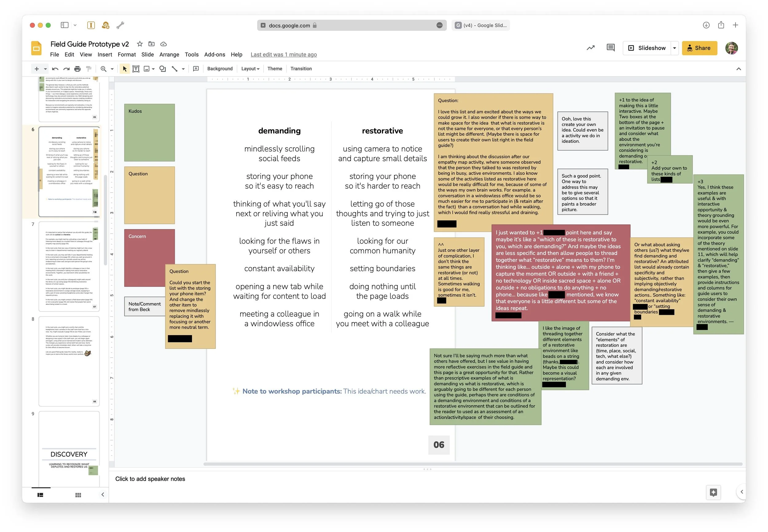Collapse the filmstrip panel arrow
This screenshot has width=768, height=532.
103,495
